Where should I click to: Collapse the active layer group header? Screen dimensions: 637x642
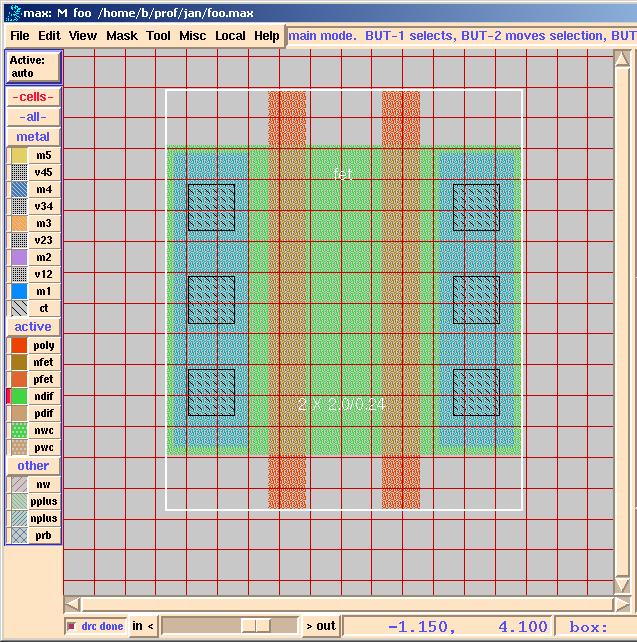point(33,327)
